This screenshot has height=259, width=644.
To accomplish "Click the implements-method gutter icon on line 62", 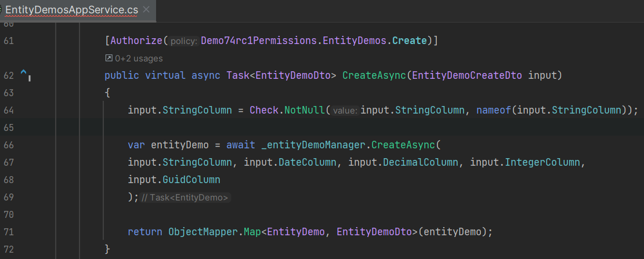I will (25, 74).
